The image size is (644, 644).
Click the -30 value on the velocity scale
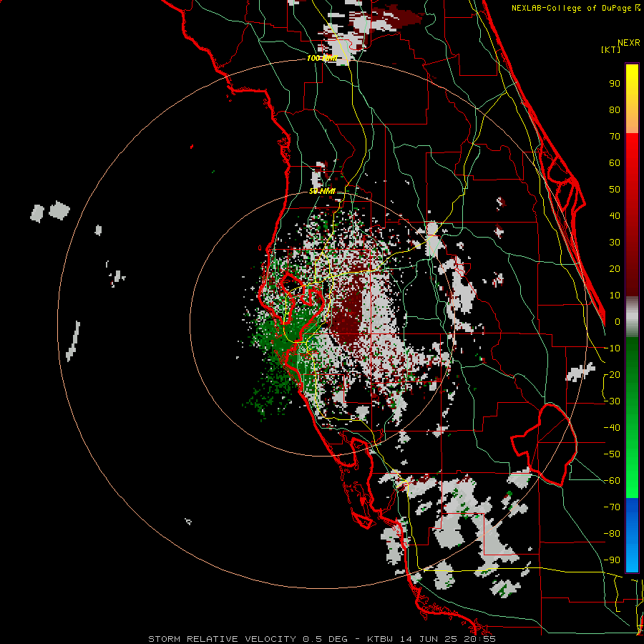point(612,401)
